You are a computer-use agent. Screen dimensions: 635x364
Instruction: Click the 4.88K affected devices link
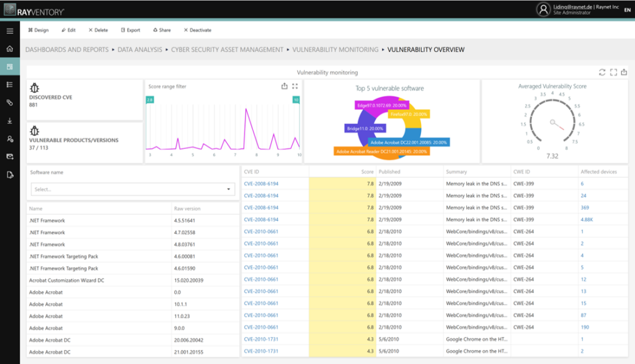pos(587,220)
